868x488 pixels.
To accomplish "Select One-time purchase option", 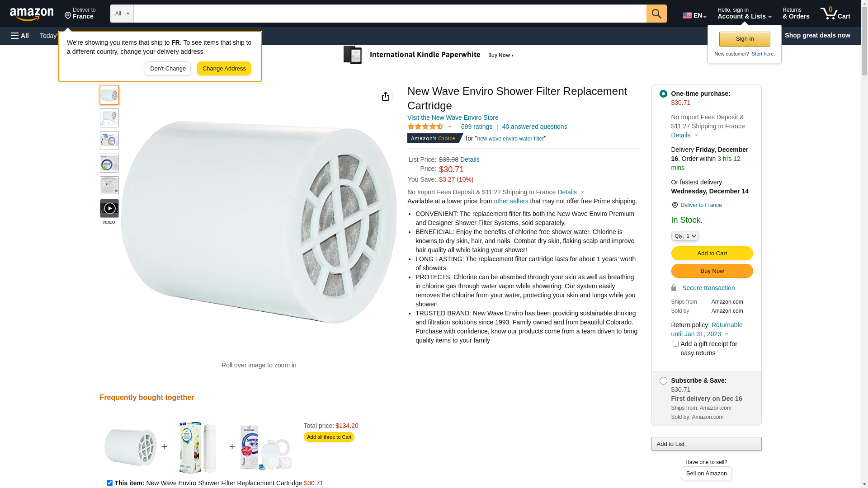I will (x=663, y=94).
